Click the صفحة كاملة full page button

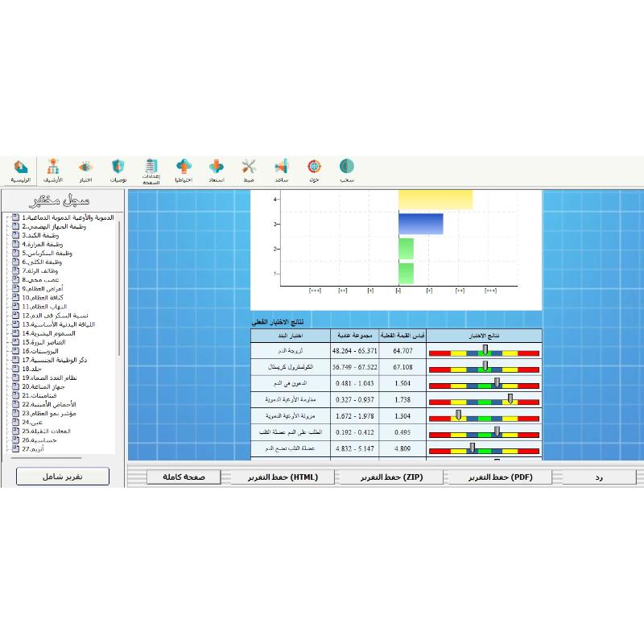(184, 477)
